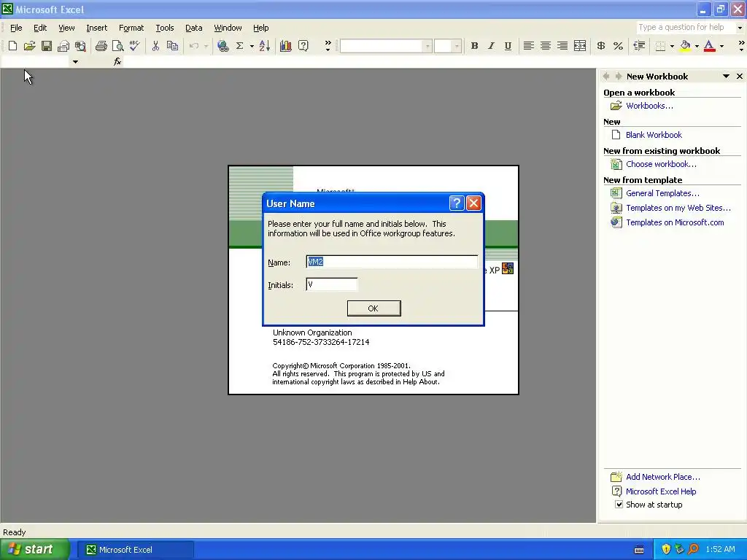Open the Fill Color dropdown arrow

tap(697, 46)
